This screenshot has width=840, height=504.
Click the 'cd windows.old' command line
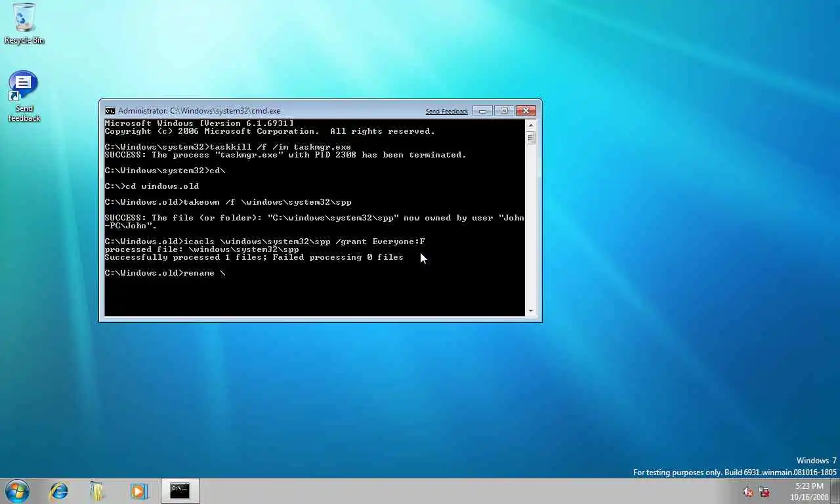[152, 186]
